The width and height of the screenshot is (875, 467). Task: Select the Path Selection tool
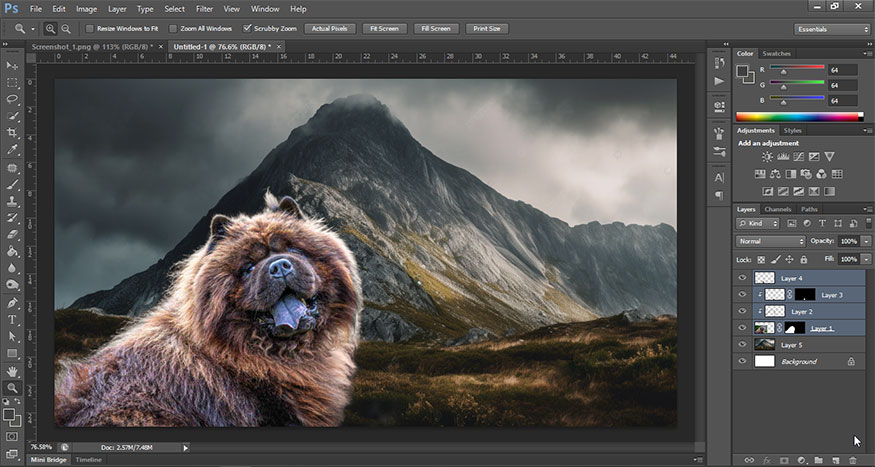12,336
